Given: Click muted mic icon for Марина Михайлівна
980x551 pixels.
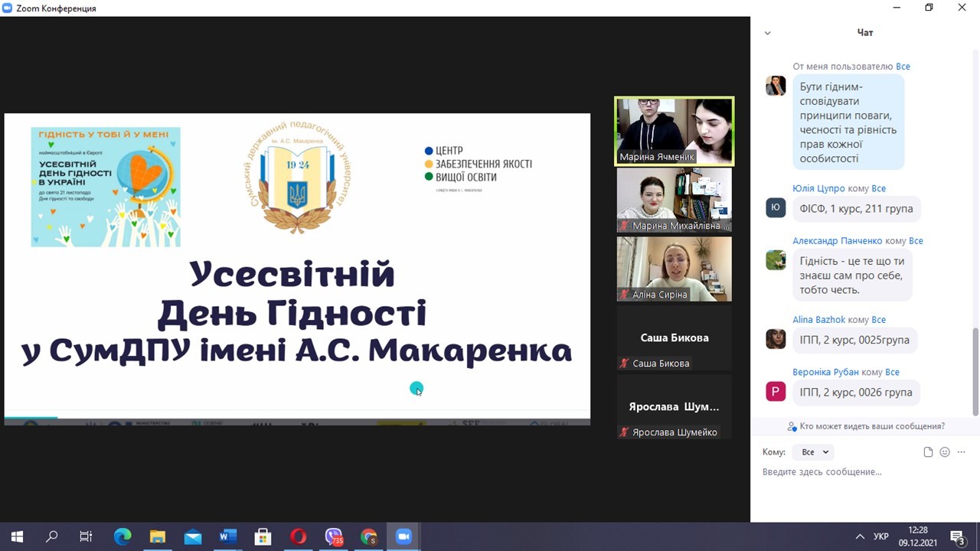Looking at the screenshot, I should tap(625, 226).
